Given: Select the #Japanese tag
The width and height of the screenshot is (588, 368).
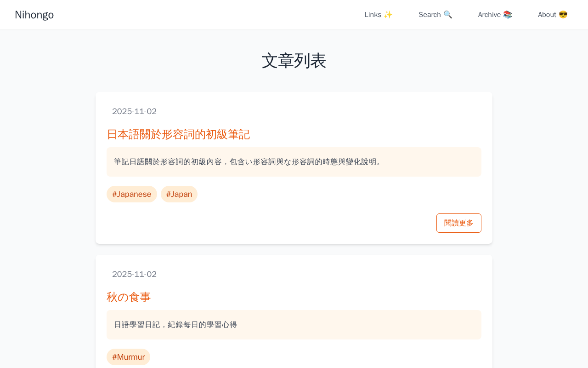Looking at the screenshot, I should 132,194.
